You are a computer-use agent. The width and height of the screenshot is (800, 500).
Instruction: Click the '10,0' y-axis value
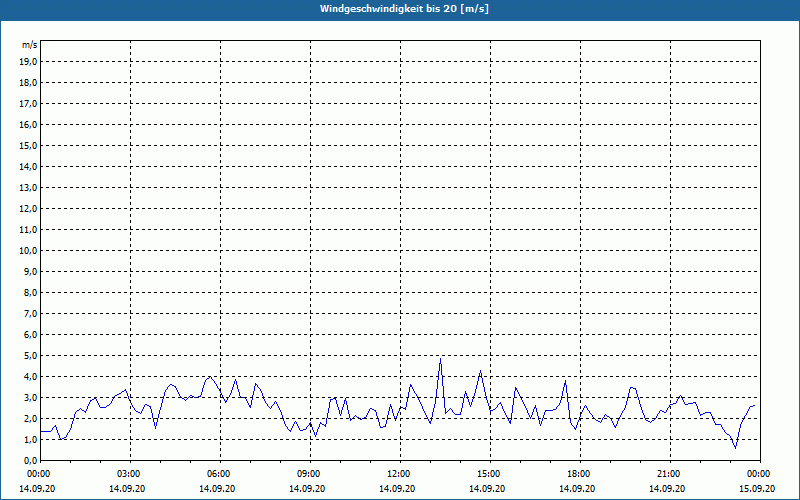pos(28,251)
